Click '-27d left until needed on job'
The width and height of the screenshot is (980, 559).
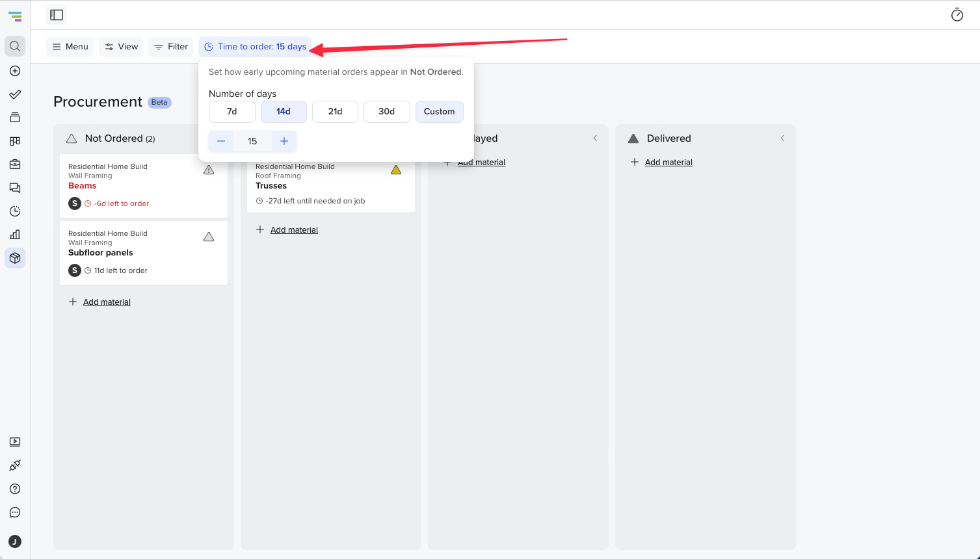[315, 201]
